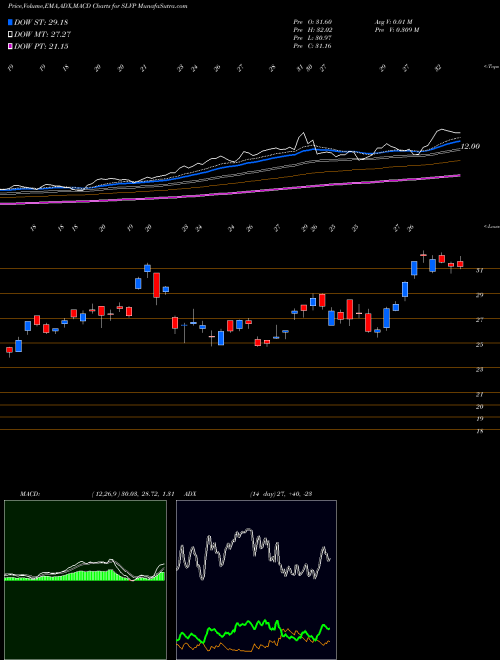Screen dimensions: 500x660
Task: Click the magenta DOW PT legend swatch
Action: 10,46
